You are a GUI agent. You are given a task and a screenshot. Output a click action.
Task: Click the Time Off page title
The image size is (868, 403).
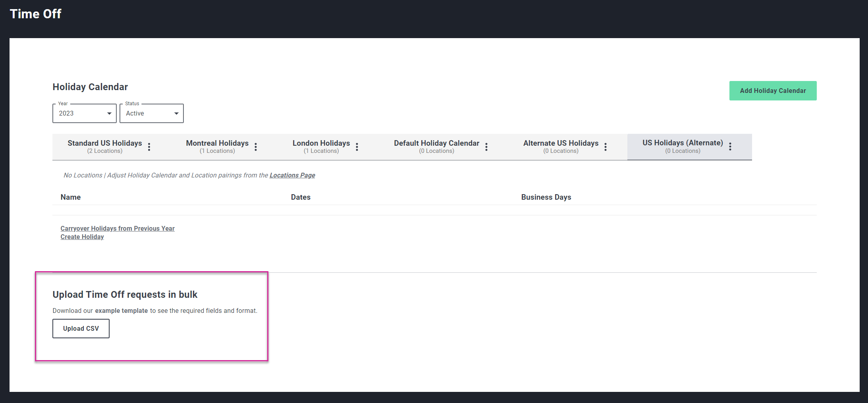35,14
